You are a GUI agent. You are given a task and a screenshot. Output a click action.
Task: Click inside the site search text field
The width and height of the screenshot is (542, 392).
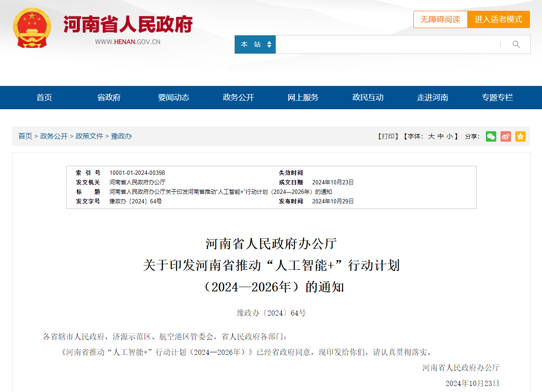click(x=386, y=44)
